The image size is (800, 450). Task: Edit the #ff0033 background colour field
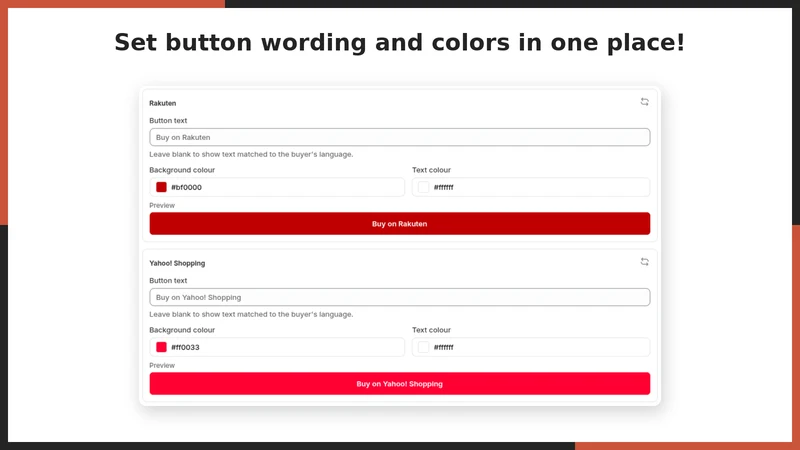[x=277, y=347]
